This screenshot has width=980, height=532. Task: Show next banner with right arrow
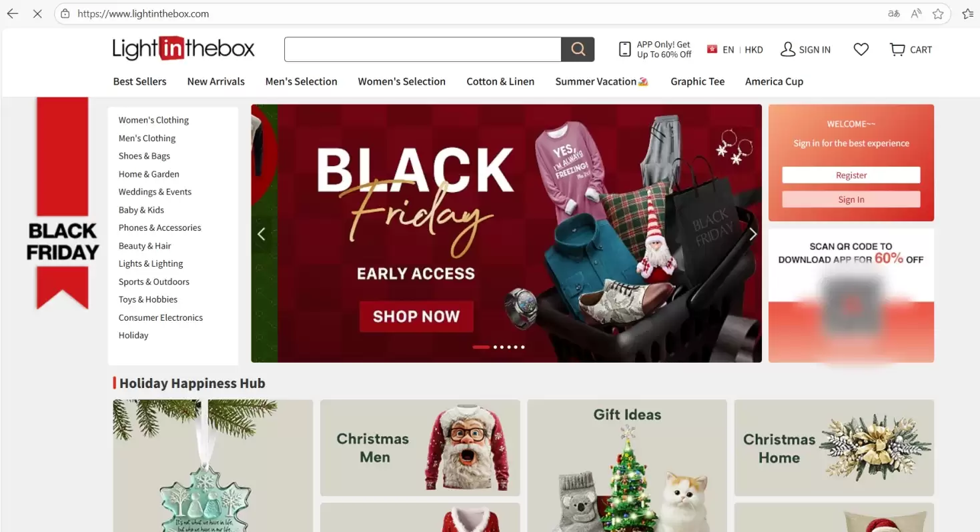(753, 234)
